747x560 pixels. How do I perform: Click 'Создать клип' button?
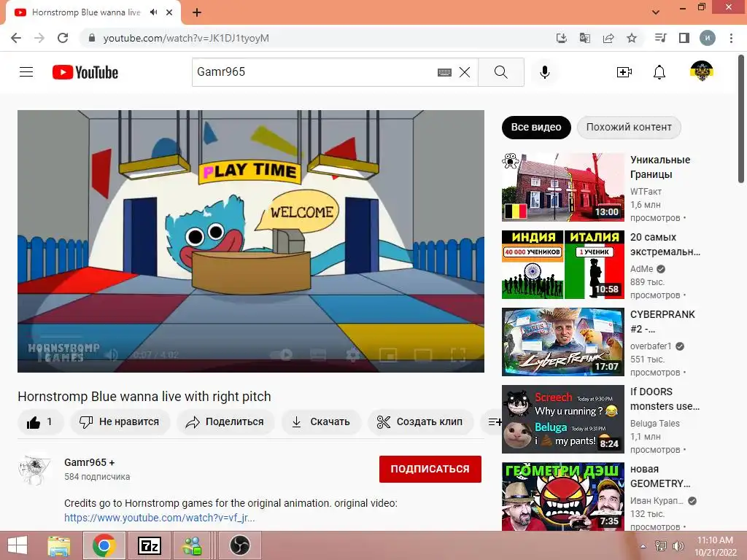pyautogui.click(x=420, y=422)
